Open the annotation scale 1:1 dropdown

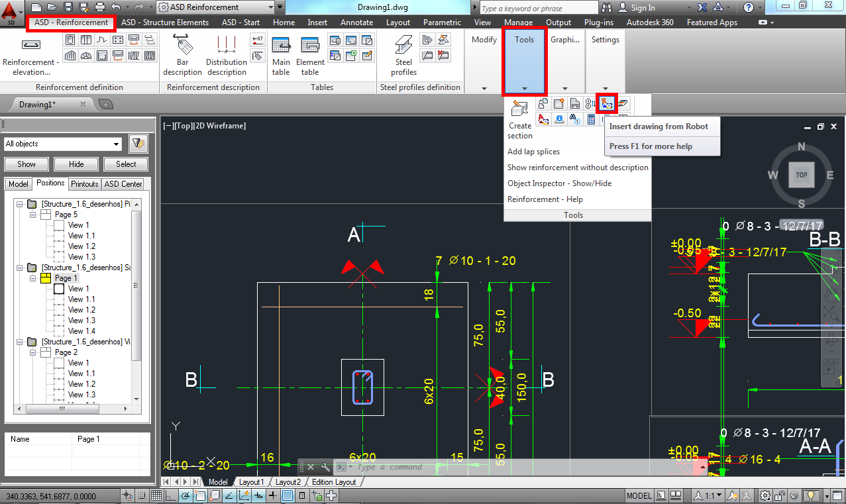708,495
